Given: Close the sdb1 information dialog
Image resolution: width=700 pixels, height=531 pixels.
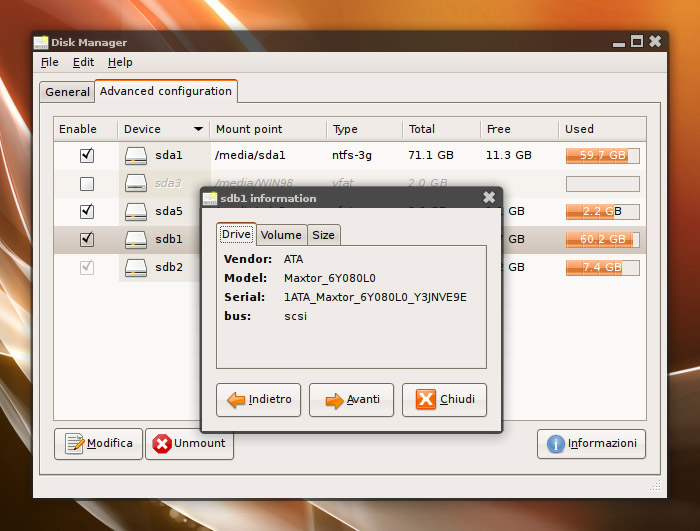Looking at the screenshot, I should [488, 198].
